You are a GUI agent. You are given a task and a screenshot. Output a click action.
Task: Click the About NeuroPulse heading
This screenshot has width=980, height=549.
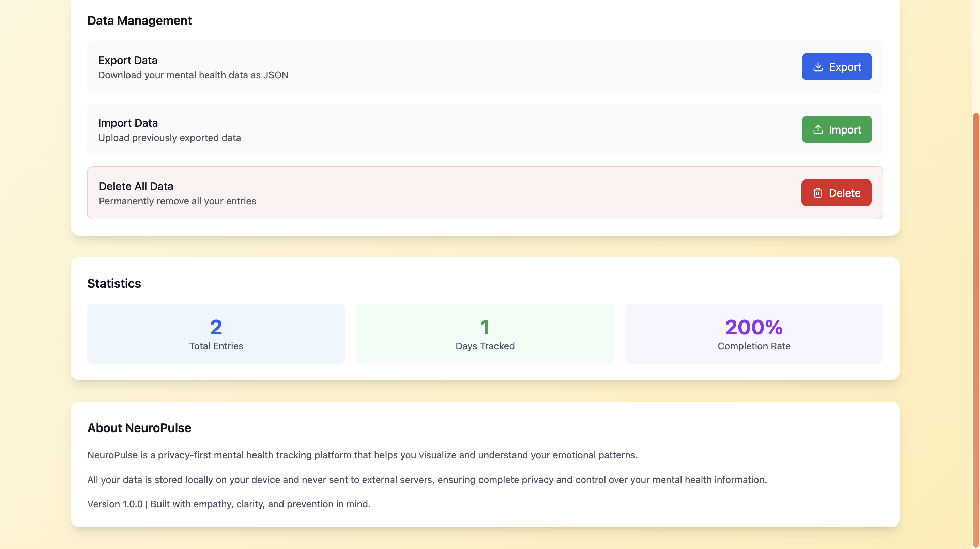pos(139,428)
